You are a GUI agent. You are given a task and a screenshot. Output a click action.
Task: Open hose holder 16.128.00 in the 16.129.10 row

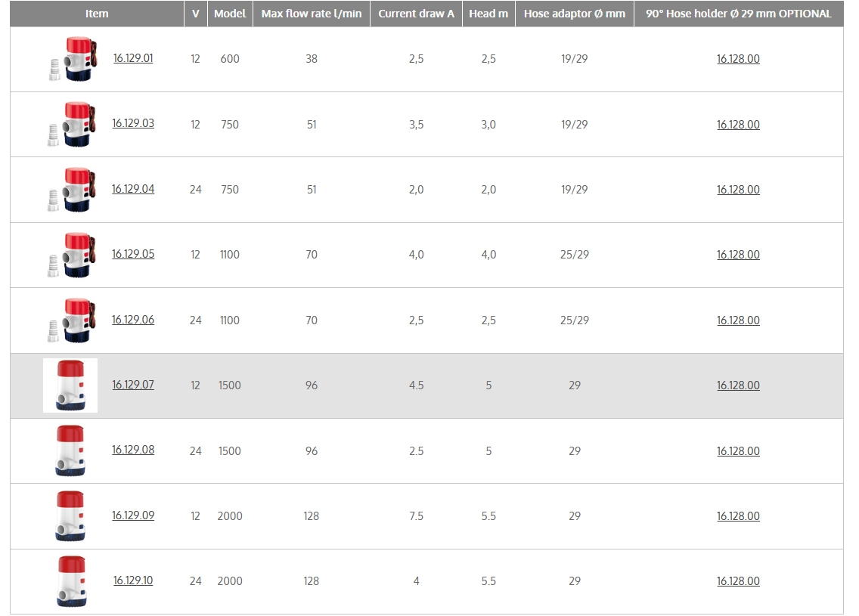click(738, 581)
